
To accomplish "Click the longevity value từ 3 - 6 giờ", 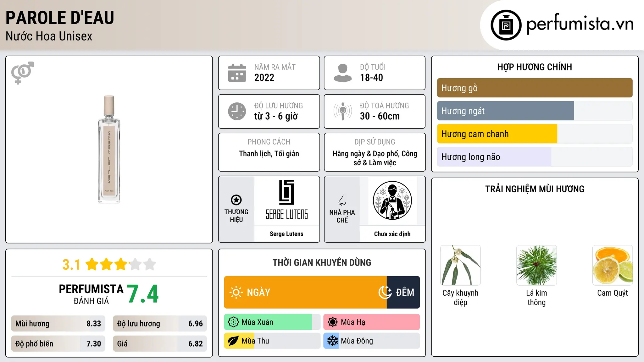I will (x=276, y=116).
